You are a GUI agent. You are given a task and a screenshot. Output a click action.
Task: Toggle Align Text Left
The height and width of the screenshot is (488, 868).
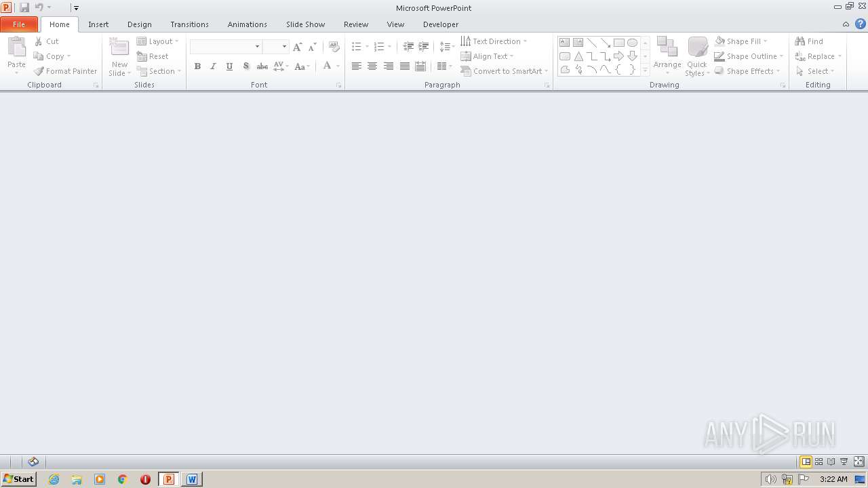[356, 66]
